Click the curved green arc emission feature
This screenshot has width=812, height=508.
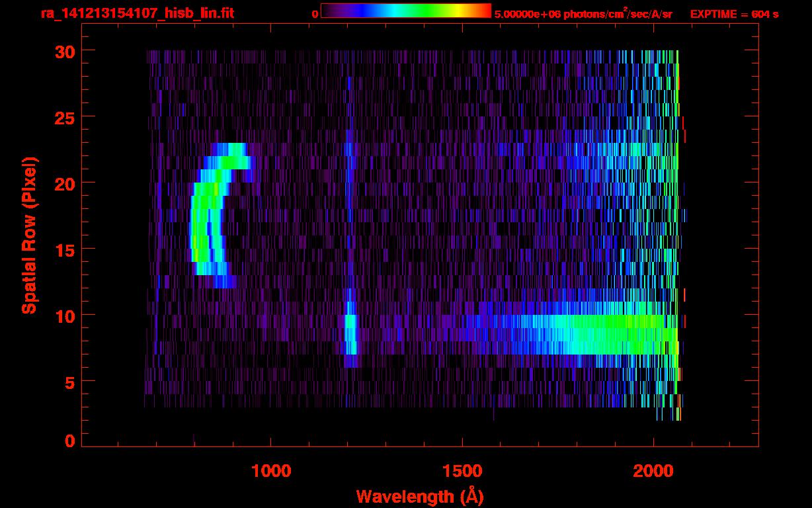212,215
